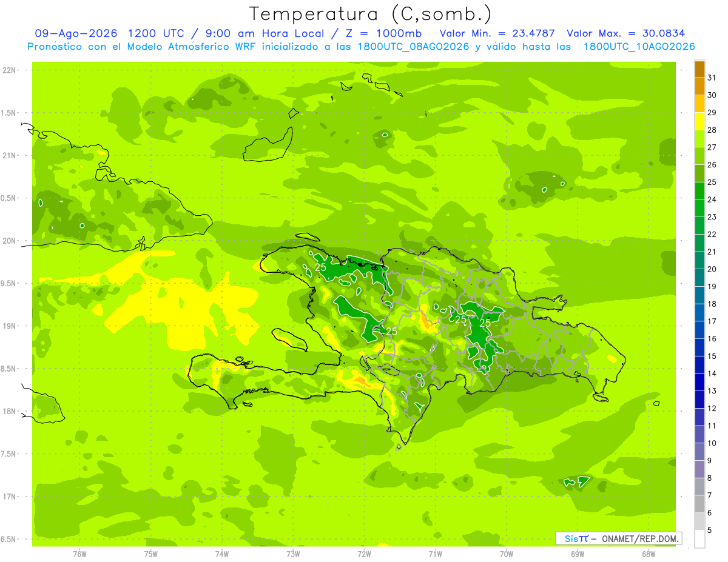Image resolution: width=728 pixels, height=562 pixels.
Task: Click the '71W' longitude axis label
Action: point(435,554)
